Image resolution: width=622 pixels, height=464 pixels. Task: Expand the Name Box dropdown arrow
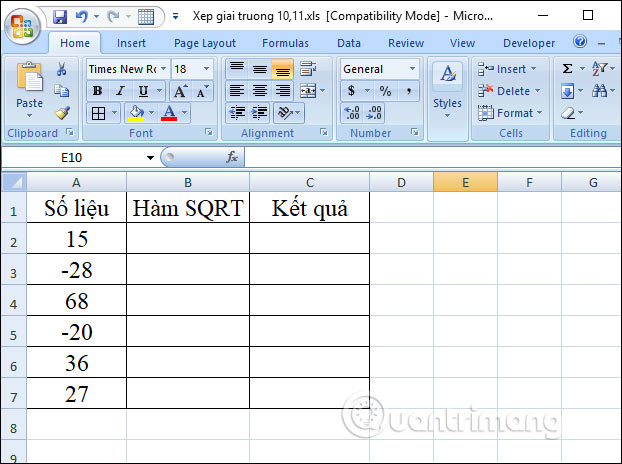click(150, 158)
